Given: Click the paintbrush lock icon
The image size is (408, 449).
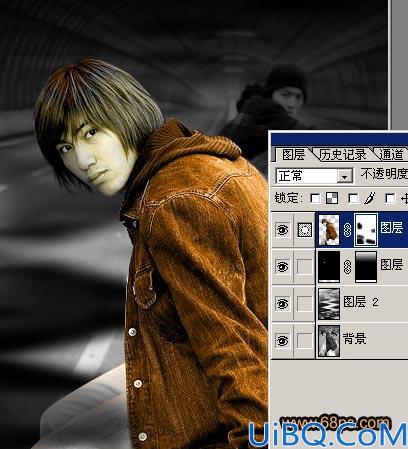Looking at the screenshot, I should pyautogui.click(x=369, y=198).
